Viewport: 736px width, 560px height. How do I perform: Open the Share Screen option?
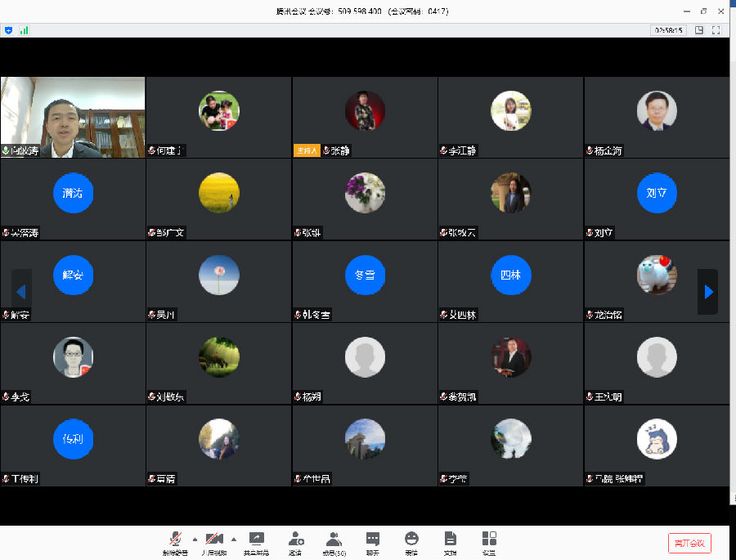tap(255, 541)
